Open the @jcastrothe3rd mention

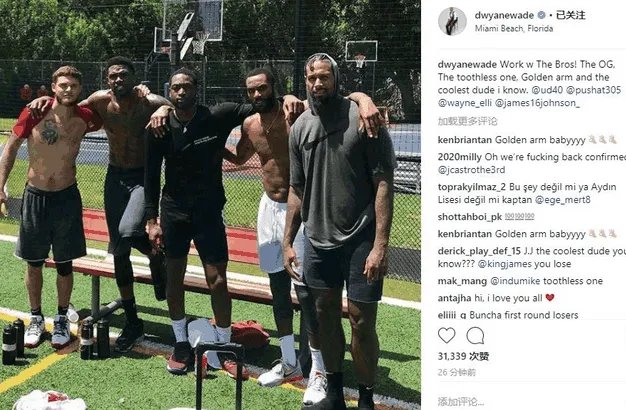471,170
